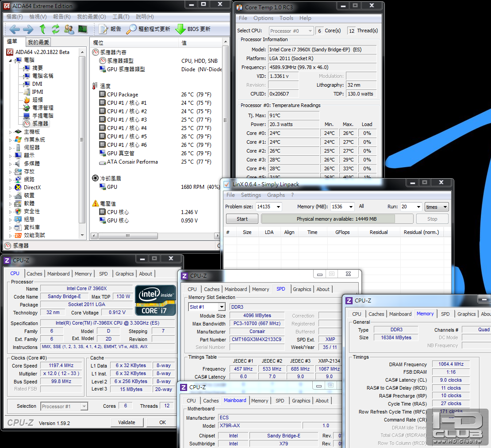Screen dimensions: 491x448
Task: Click the AIDA64 forward arrow icon
Action: coord(28,30)
